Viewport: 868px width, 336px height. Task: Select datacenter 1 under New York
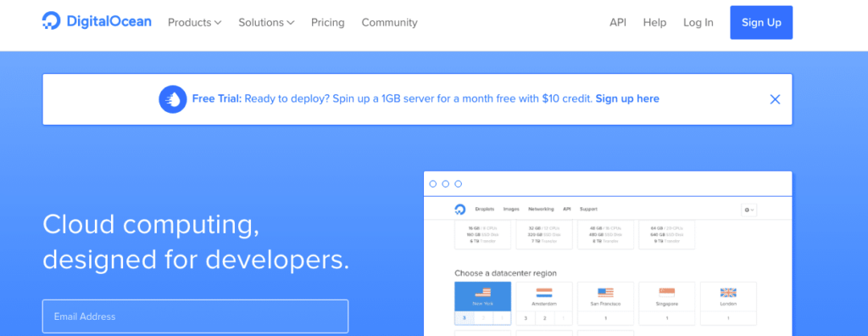(x=502, y=318)
